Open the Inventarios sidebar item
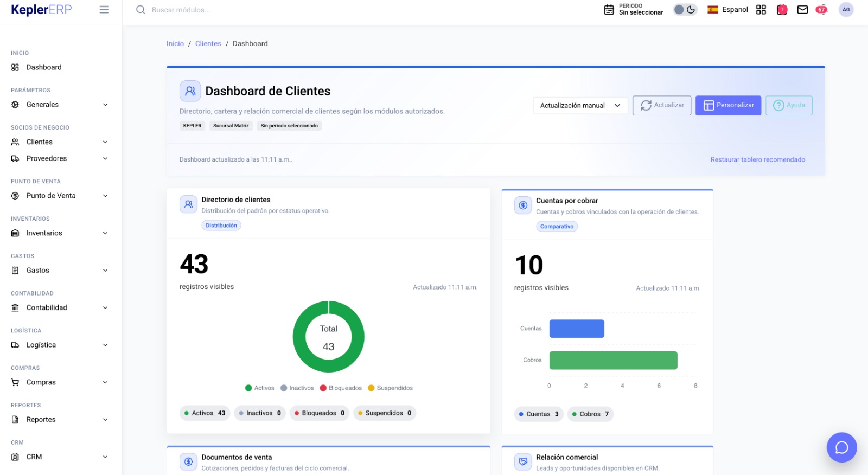The image size is (868, 475). (61, 233)
